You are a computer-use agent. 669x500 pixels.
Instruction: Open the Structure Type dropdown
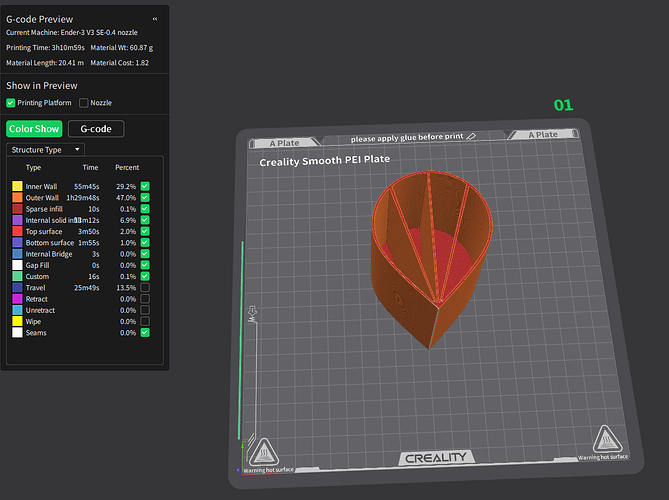(45, 150)
